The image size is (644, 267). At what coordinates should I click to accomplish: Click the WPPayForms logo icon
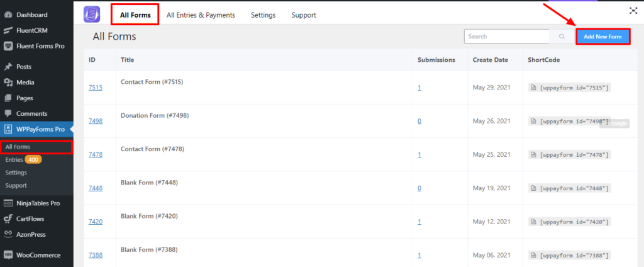point(92,13)
